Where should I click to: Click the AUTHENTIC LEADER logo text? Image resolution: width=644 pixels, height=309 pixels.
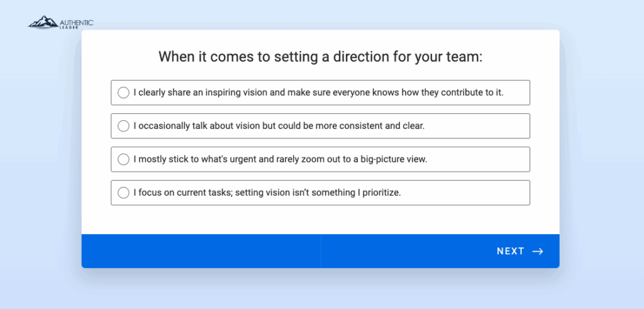pyautogui.click(x=76, y=23)
